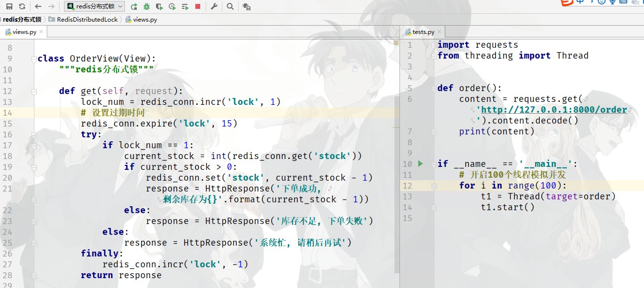Image resolution: width=644 pixels, height=288 pixels.
Task: Run script via green gutter arrow line 10
Action: click(x=420, y=163)
